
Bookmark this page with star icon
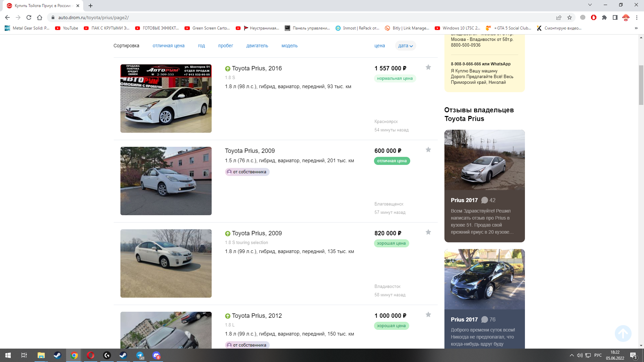click(570, 17)
